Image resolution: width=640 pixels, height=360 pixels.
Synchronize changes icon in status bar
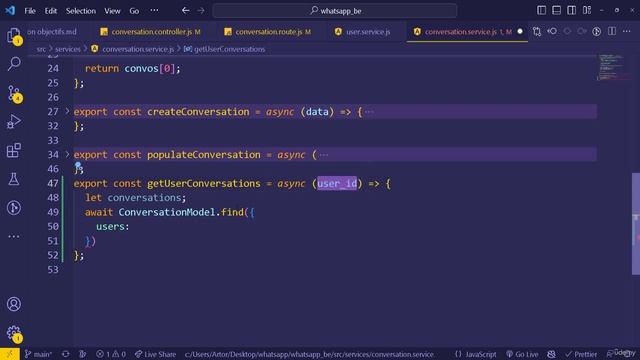click(65, 354)
